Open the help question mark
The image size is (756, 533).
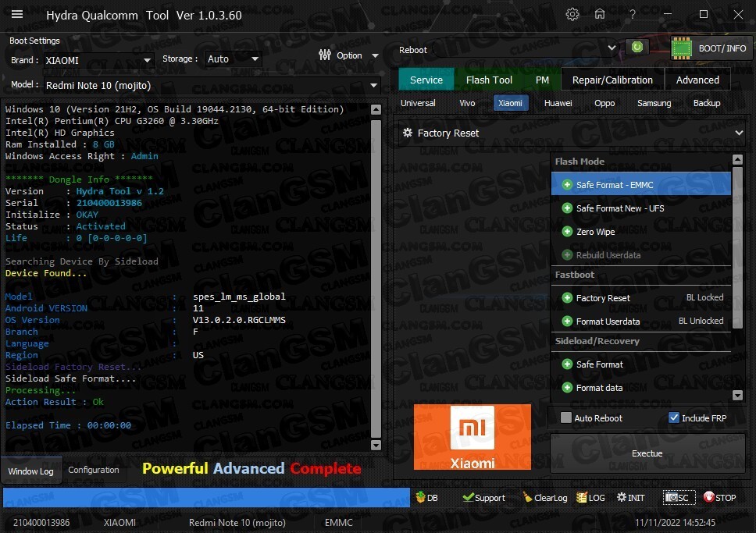pyautogui.click(x=632, y=15)
